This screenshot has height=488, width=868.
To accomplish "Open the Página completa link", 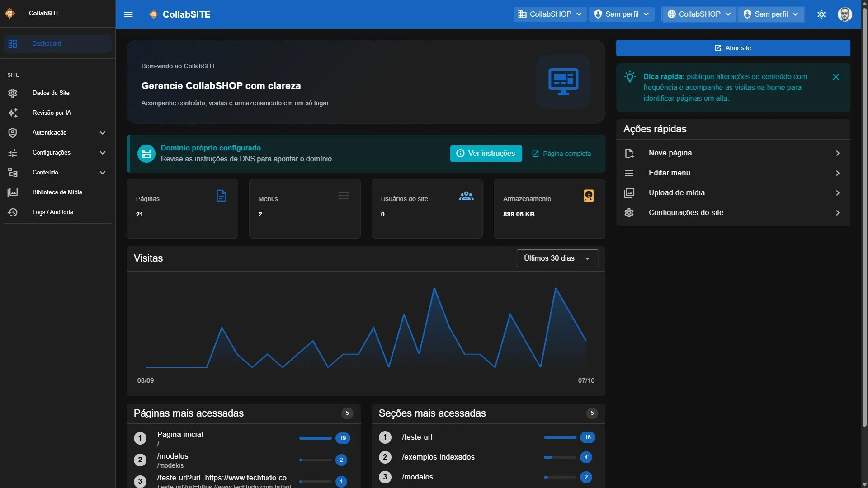I will click(561, 154).
